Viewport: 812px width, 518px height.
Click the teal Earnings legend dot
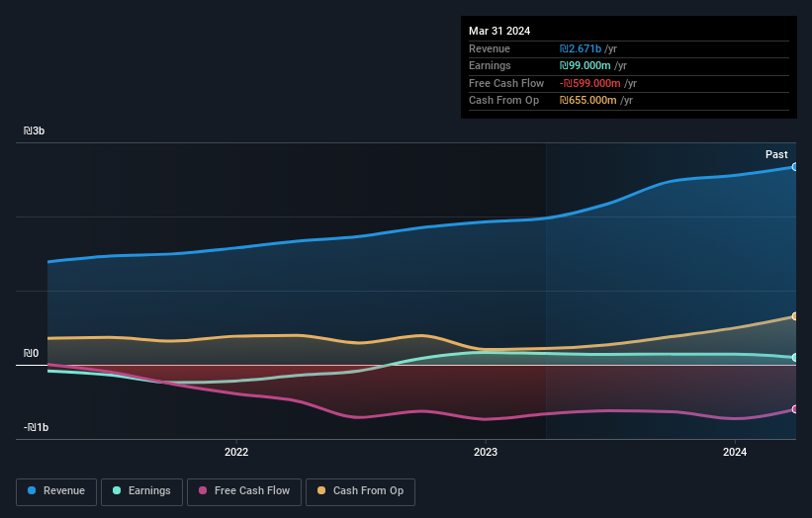click(x=117, y=490)
